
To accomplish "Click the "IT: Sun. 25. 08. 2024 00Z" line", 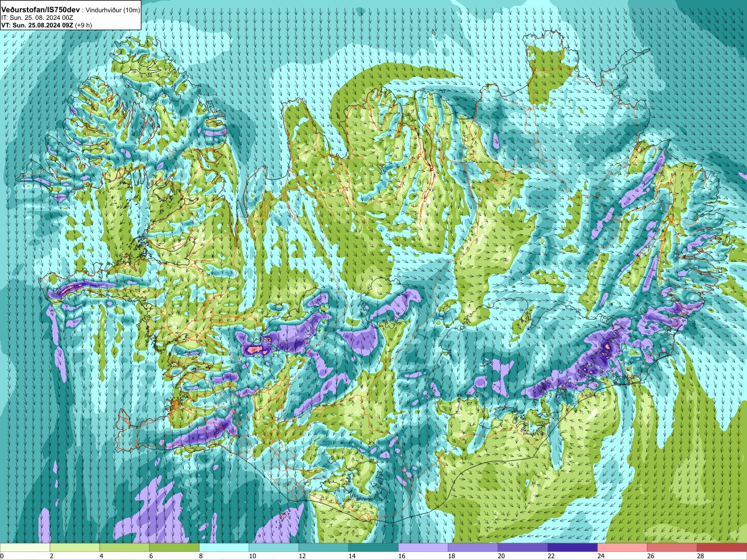I will tap(37, 18).
